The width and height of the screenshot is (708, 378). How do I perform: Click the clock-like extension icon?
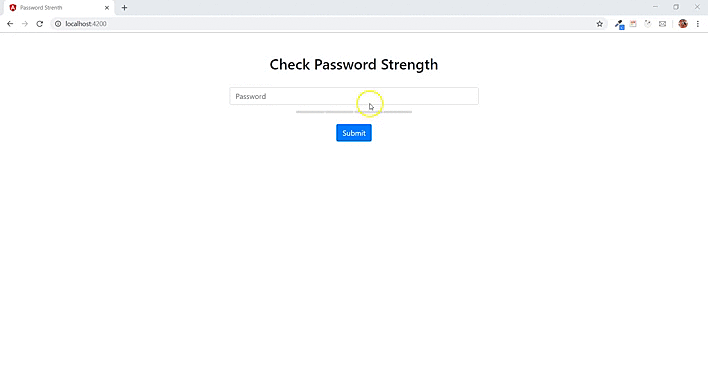[x=648, y=24]
